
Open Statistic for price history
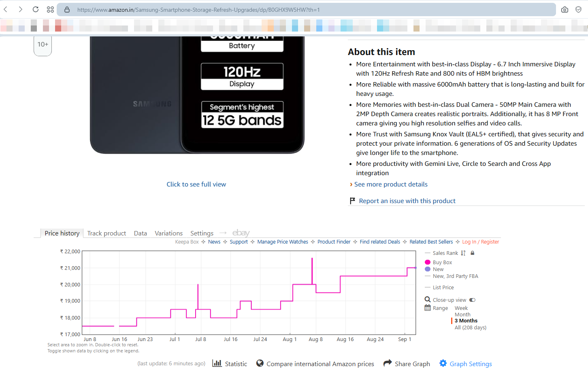click(x=236, y=364)
